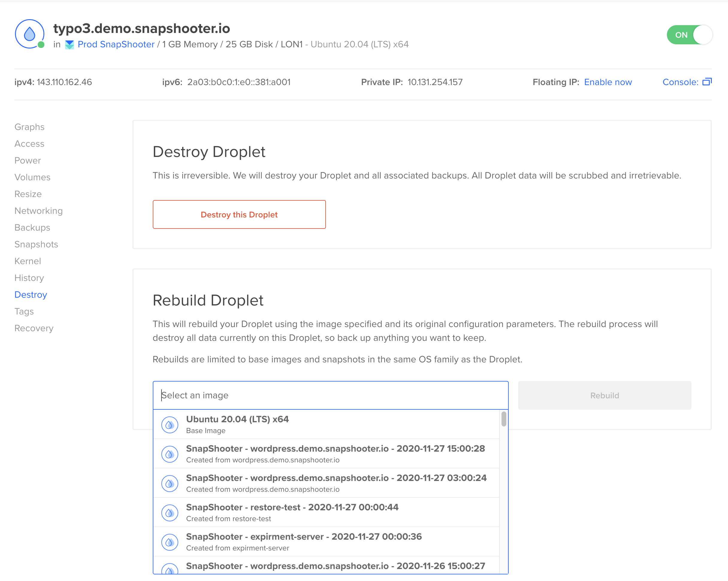Open the Snapshots section in sidebar
Image resolution: width=728 pixels, height=581 pixels.
[36, 244]
